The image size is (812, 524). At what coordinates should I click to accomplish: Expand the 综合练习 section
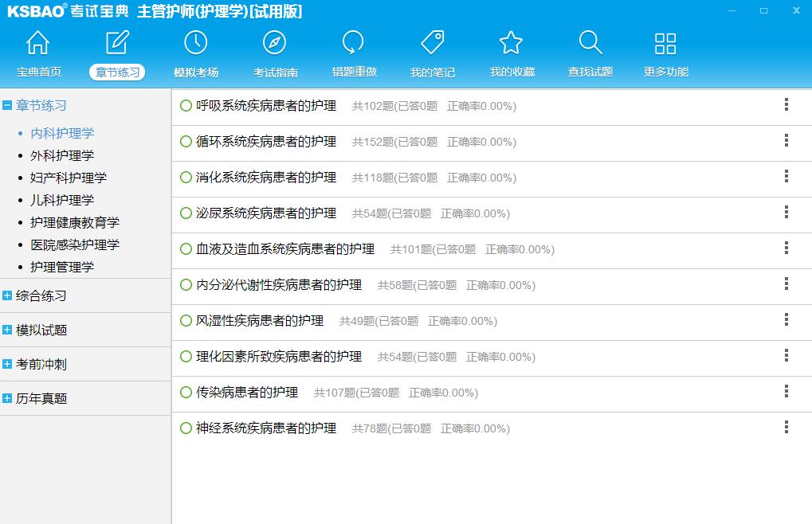point(7,295)
